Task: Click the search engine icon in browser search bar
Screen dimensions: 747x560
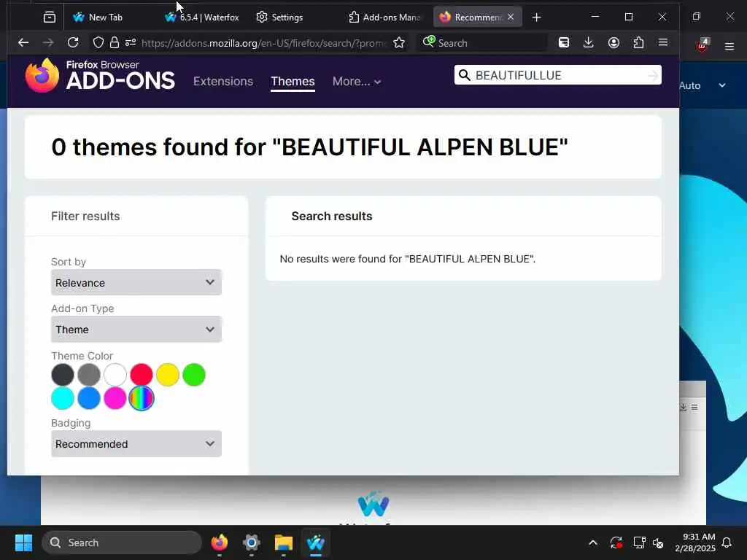Action: pyautogui.click(x=429, y=42)
